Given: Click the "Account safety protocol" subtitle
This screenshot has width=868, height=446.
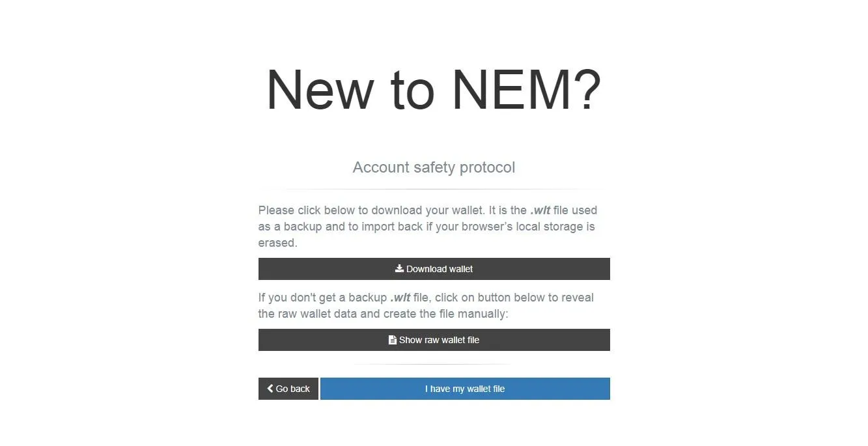Looking at the screenshot, I should [x=434, y=167].
